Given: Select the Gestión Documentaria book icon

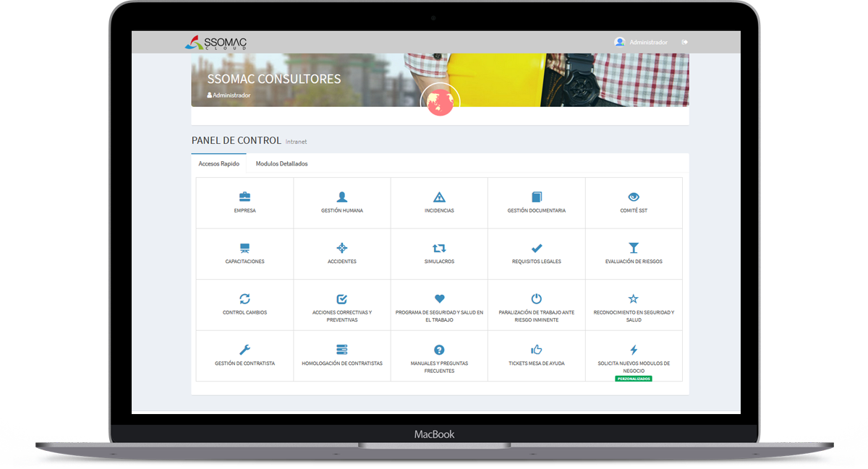Looking at the screenshot, I should (x=537, y=197).
